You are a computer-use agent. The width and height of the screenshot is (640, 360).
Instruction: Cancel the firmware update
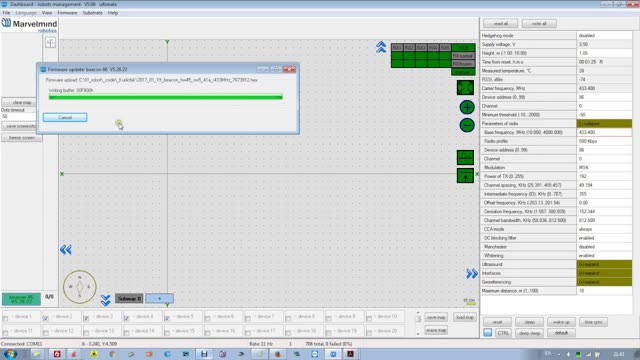coord(65,118)
